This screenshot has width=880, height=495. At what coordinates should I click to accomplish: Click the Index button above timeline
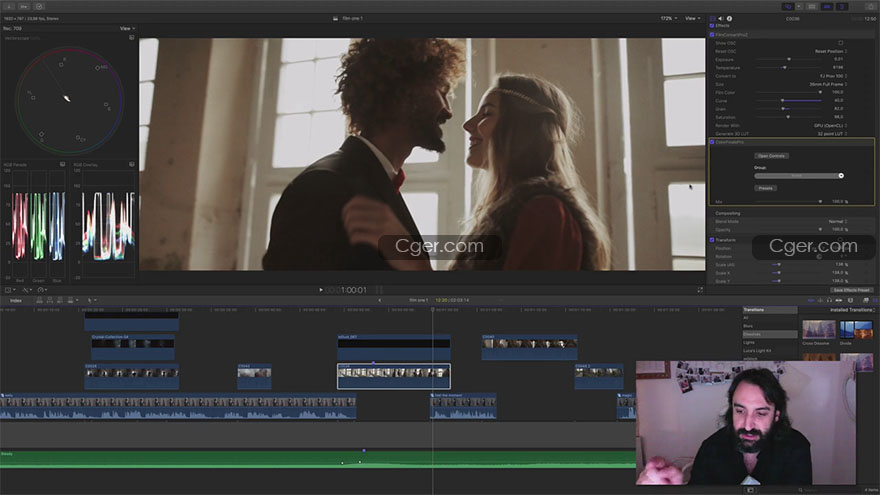pyautogui.click(x=16, y=301)
